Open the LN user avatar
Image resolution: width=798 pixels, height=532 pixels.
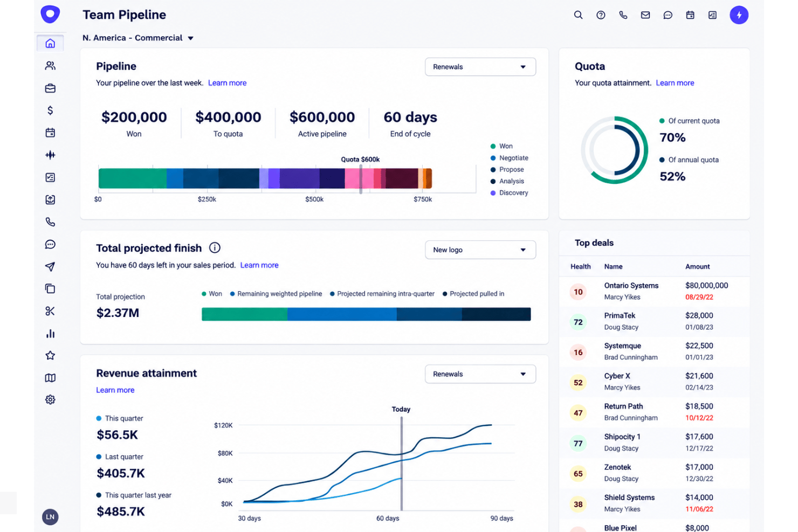coord(50,517)
